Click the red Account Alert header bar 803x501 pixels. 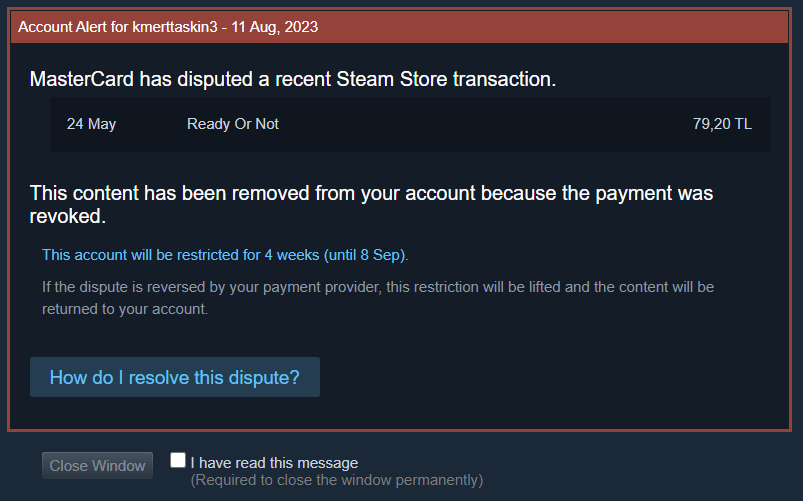pos(500,27)
